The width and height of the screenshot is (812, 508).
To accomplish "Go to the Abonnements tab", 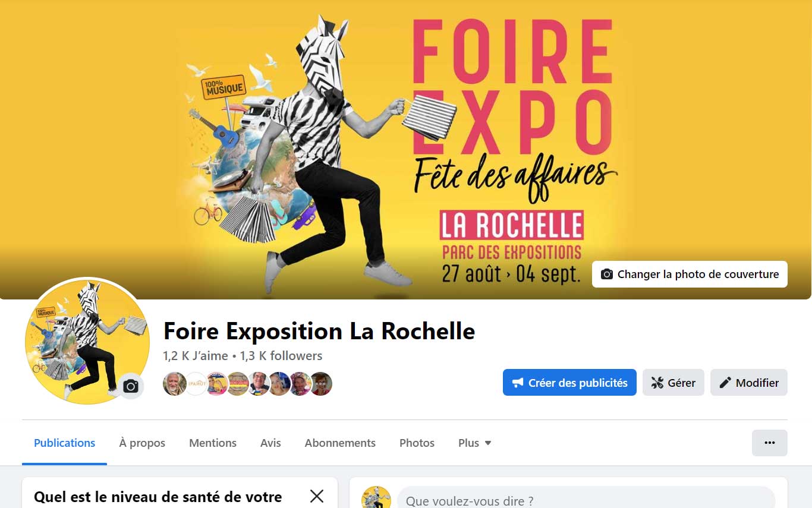I will 340,443.
